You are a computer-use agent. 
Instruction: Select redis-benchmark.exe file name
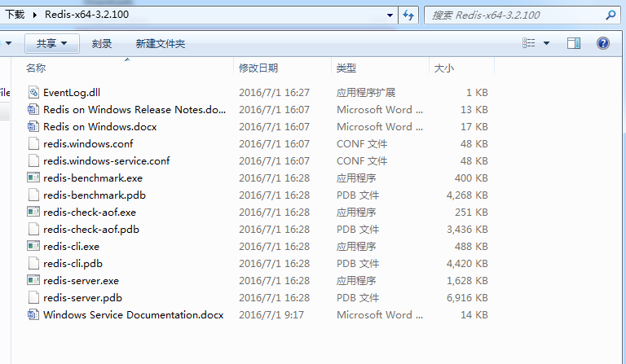point(93,178)
